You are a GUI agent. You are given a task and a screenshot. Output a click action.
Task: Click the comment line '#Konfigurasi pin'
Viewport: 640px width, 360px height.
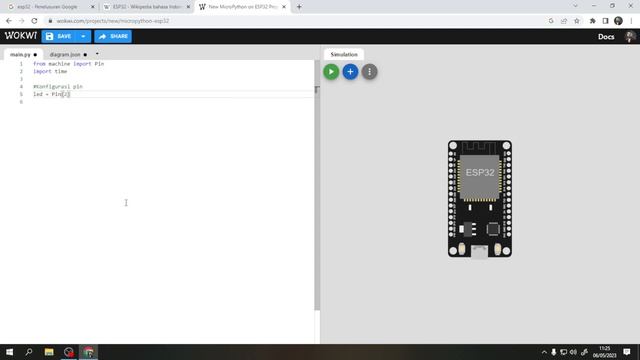[58, 87]
